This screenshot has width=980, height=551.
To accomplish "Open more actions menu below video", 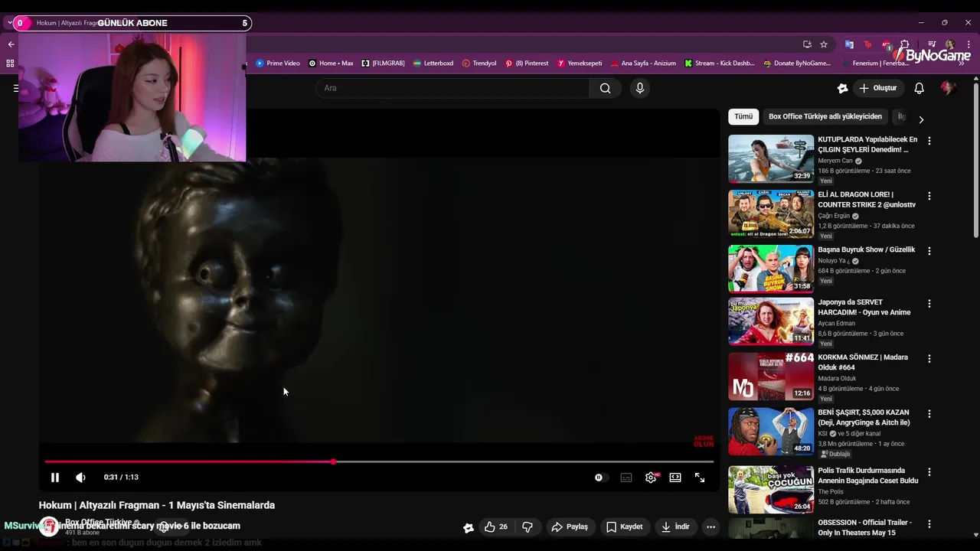I will coord(710,527).
